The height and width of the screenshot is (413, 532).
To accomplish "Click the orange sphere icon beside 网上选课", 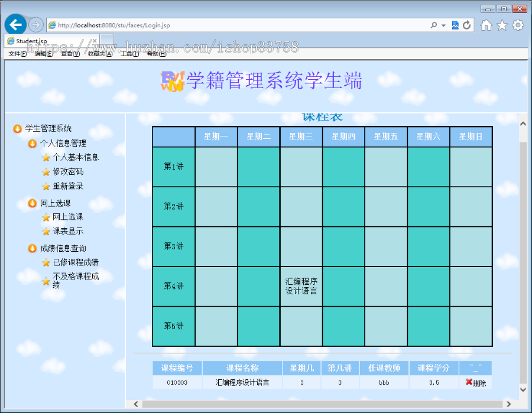I will coord(32,203).
